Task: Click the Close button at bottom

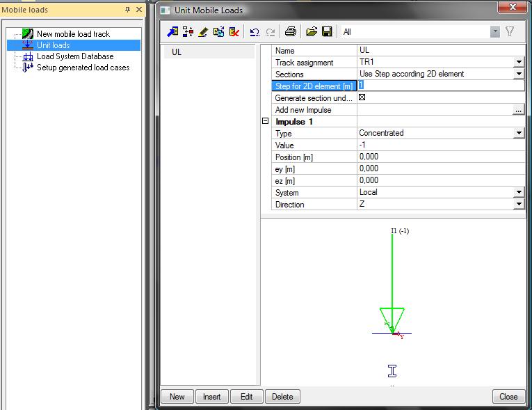Action: (508, 397)
